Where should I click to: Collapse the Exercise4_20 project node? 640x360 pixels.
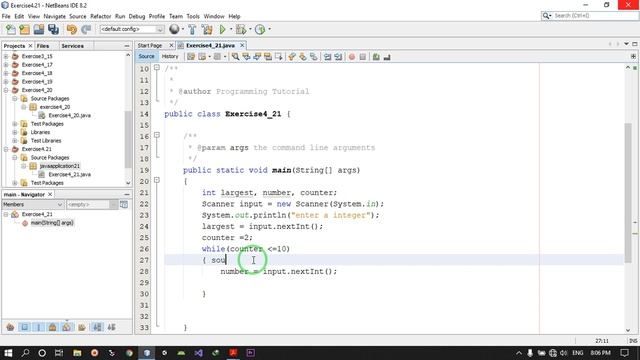point(6,90)
